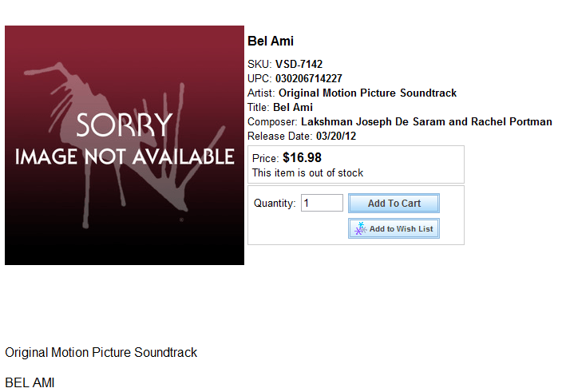Click the Title value Bel Ami

coord(293,107)
